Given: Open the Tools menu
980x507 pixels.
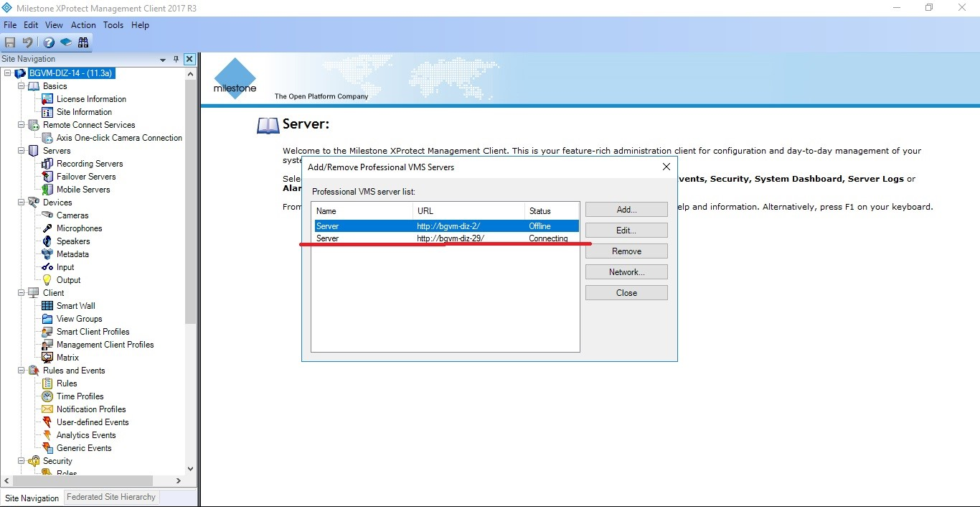Looking at the screenshot, I should (x=113, y=25).
